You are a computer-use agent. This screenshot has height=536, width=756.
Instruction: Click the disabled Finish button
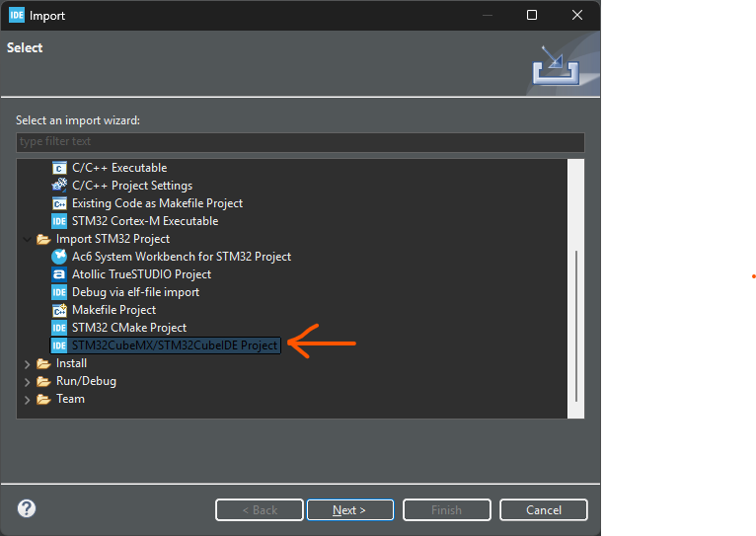[446, 510]
